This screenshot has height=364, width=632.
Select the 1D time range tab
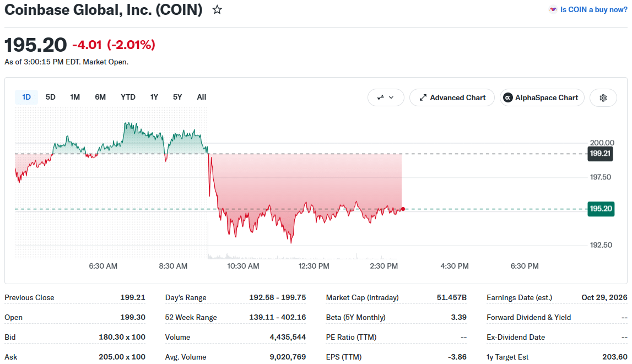click(x=26, y=97)
